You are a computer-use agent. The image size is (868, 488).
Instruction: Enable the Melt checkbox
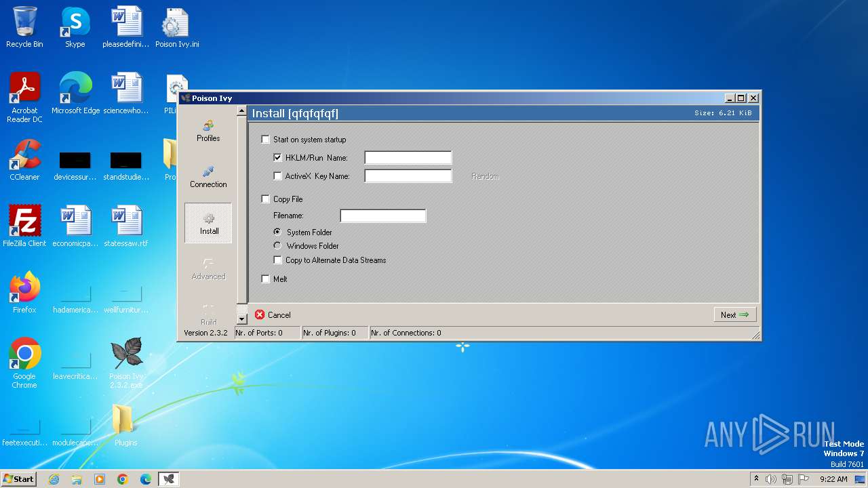click(266, 279)
